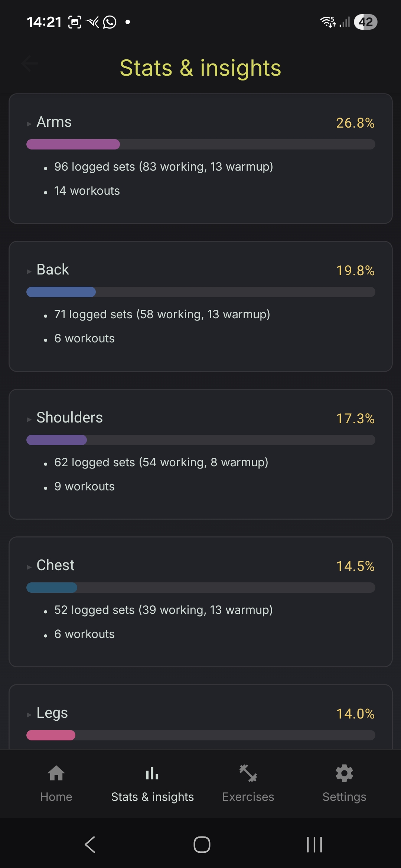Expand the Back muscle group details
The height and width of the screenshot is (868, 401).
29,271
